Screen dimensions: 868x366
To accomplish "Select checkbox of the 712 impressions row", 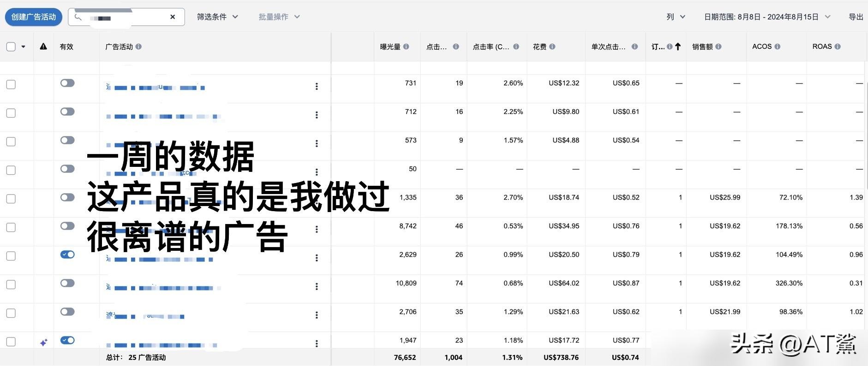I will click(x=11, y=113).
